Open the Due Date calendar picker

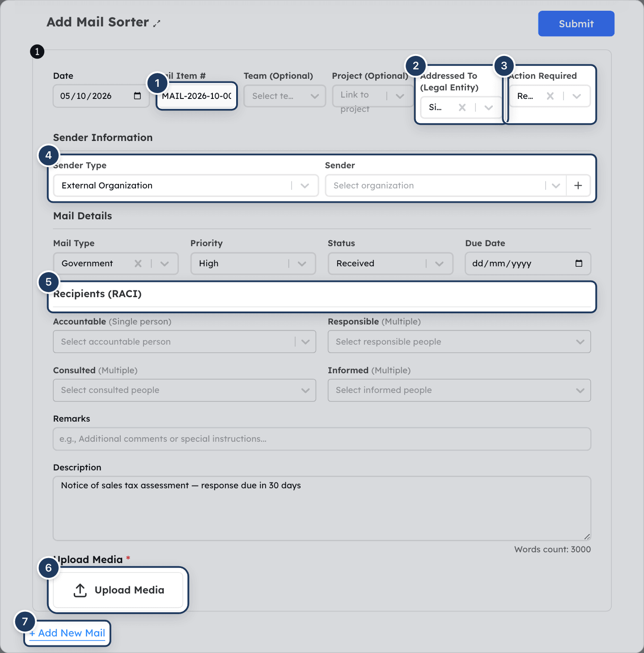(x=579, y=263)
